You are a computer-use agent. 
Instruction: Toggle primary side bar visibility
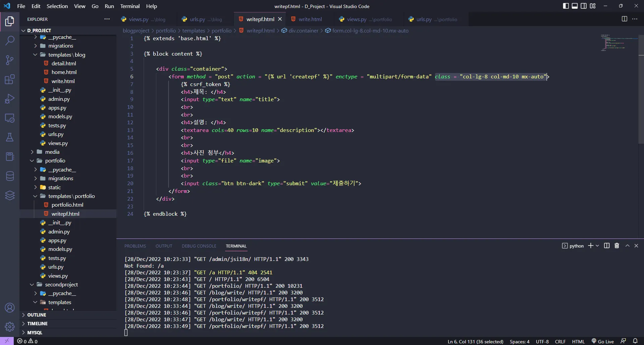point(566,6)
